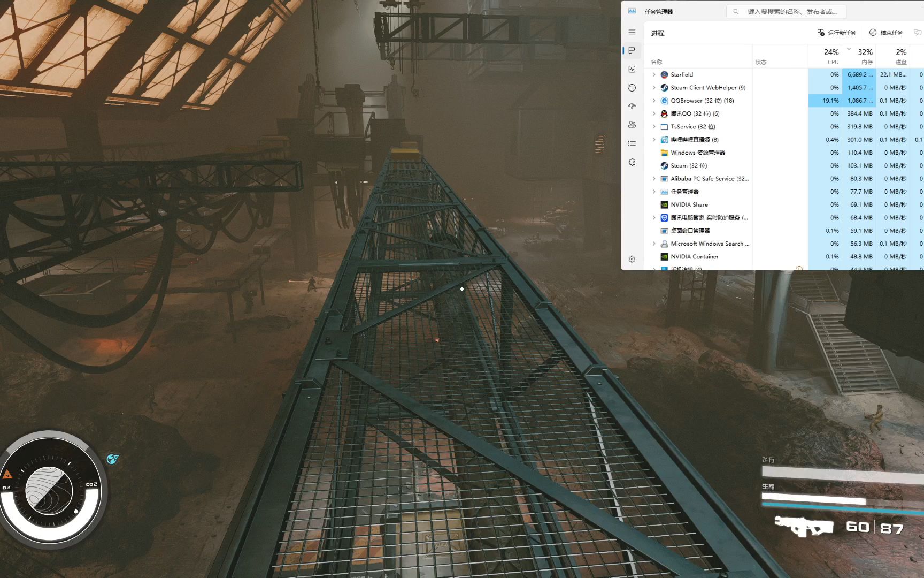Click the O2/CO2 compass gauge in the game HUD
Image resolution: width=924 pixels, height=578 pixels.
click(x=51, y=490)
